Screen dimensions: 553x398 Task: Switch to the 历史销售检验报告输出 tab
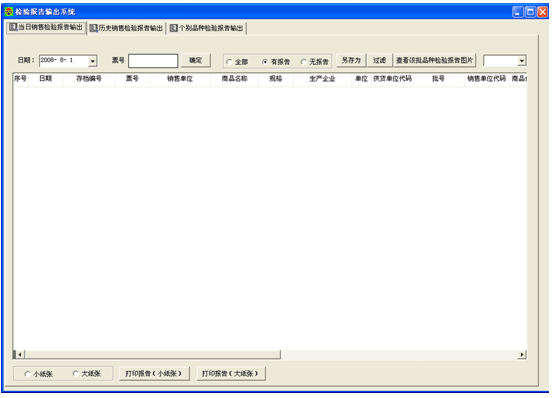(126, 28)
